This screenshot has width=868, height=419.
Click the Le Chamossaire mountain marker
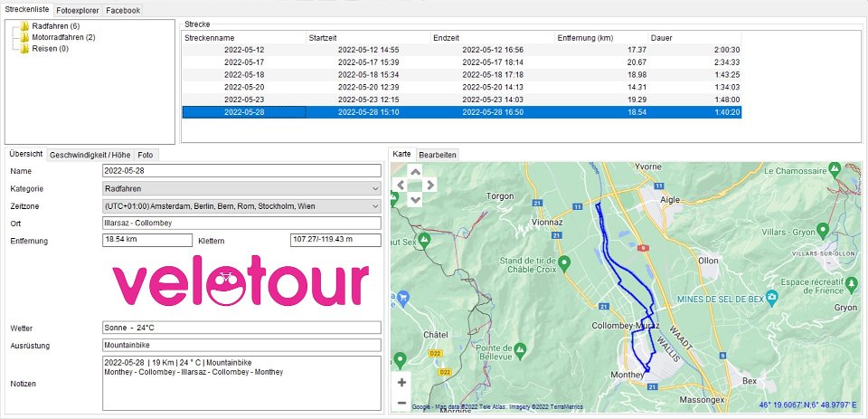(x=835, y=168)
